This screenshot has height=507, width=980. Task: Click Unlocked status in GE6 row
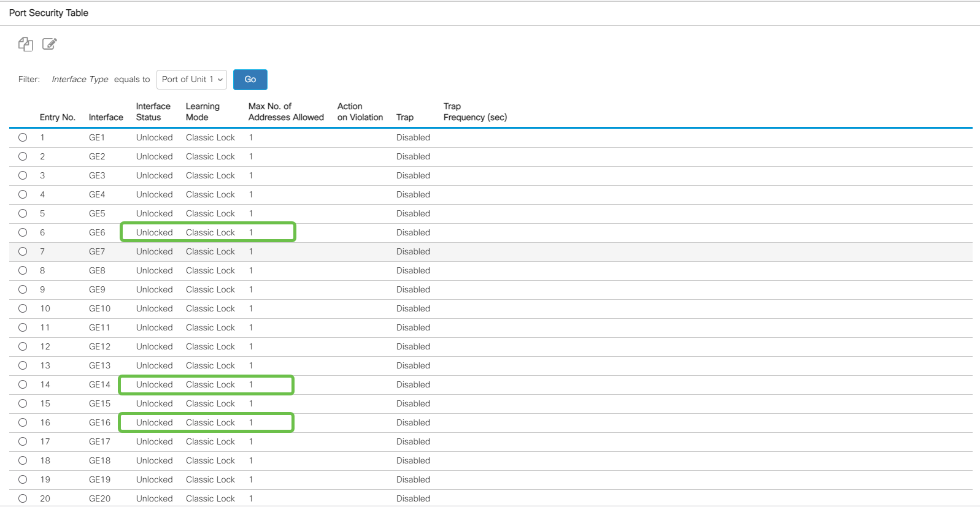(155, 232)
